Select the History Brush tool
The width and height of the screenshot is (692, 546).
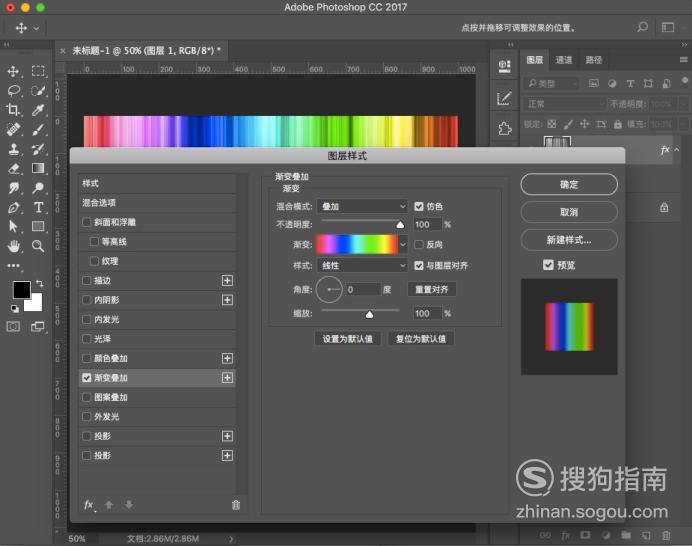tap(38, 149)
